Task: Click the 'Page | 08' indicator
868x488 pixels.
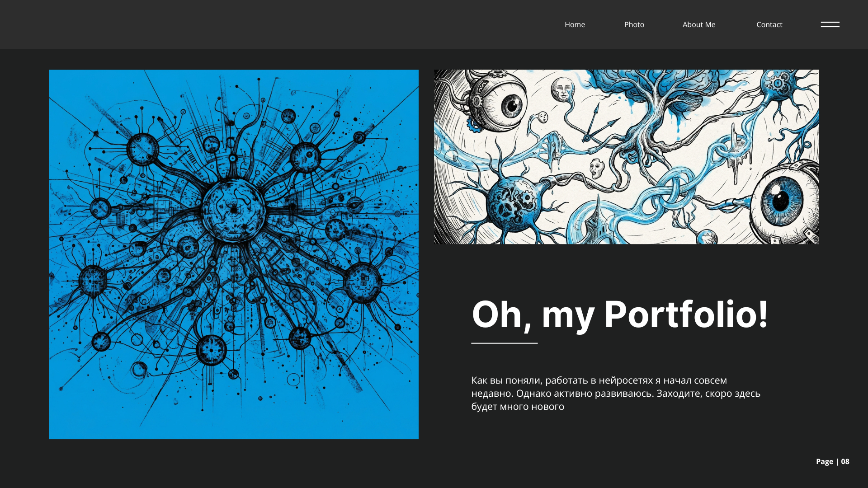Action: 832,461
